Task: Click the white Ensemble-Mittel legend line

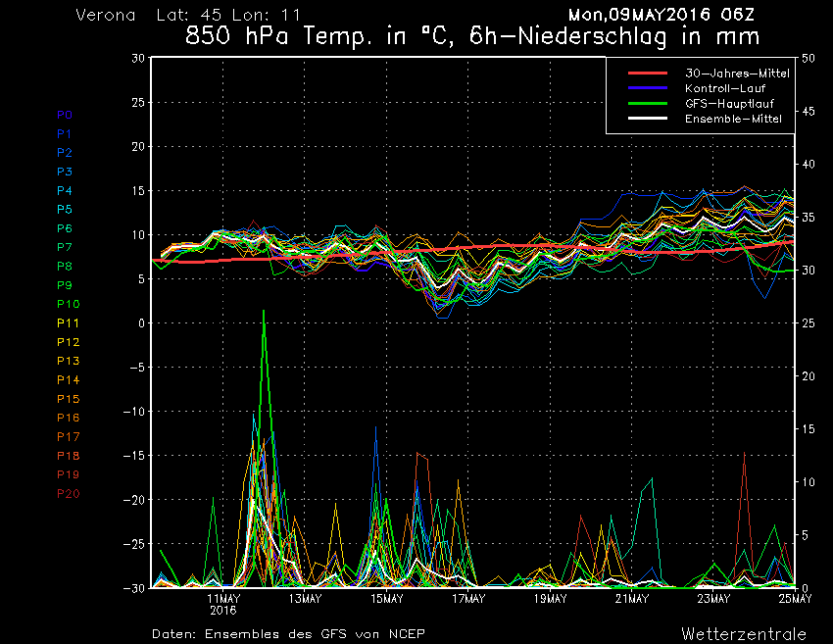Action: [x=648, y=118]
